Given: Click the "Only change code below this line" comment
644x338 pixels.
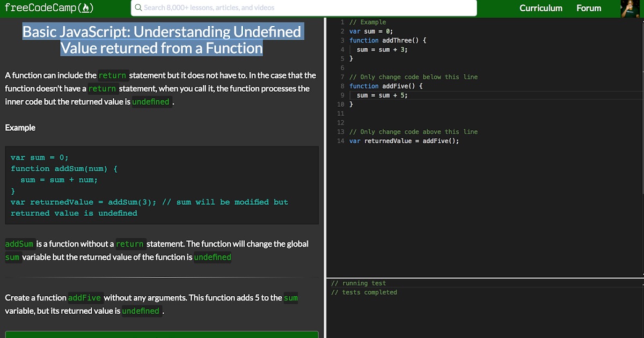Looking at the screenshot, I should pos(413,77).
